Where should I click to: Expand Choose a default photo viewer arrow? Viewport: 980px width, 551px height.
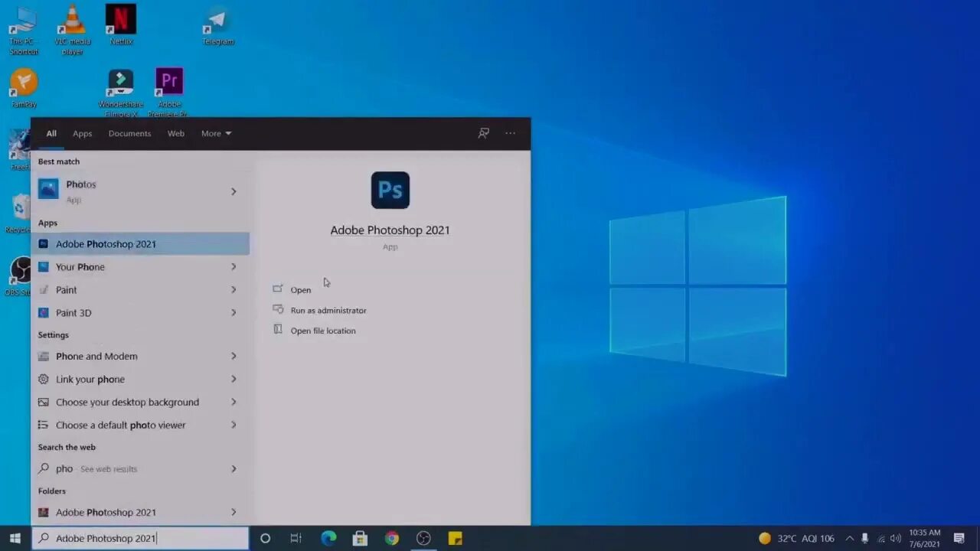234,425
